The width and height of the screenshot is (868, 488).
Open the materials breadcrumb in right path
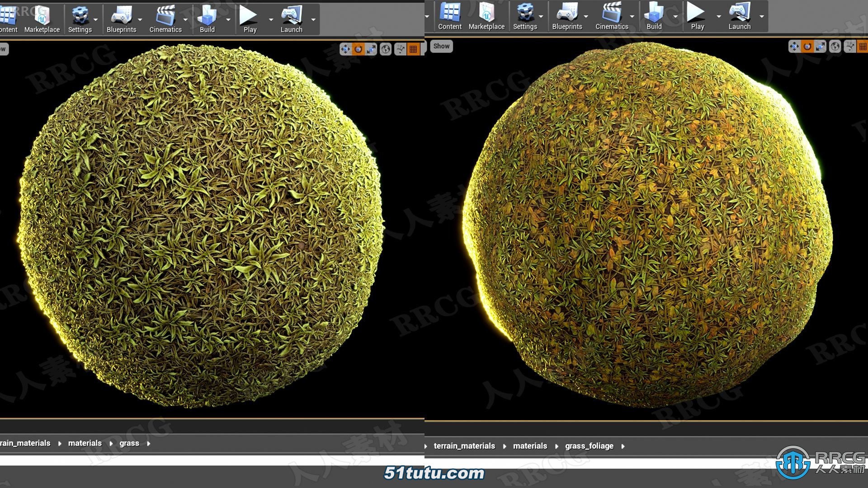(530, 446)
